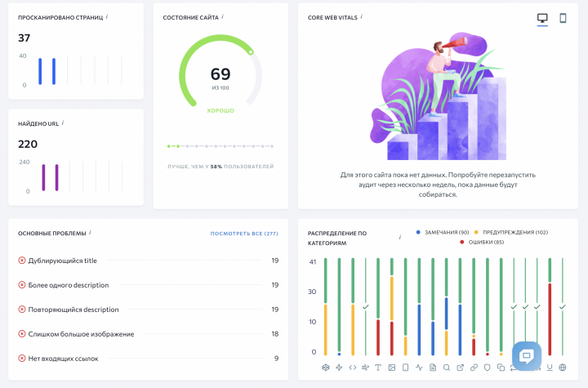
Task: Toggle the 'Ошибки (85)' legend item
Action: pyautogui.click(x=482, y=242)
